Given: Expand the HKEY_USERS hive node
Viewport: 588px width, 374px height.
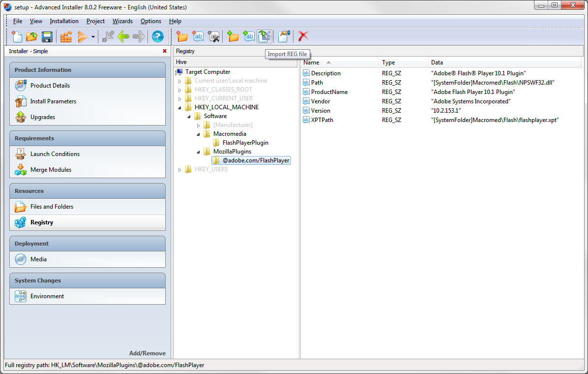Looking at the screenshot, I should 179,170.
